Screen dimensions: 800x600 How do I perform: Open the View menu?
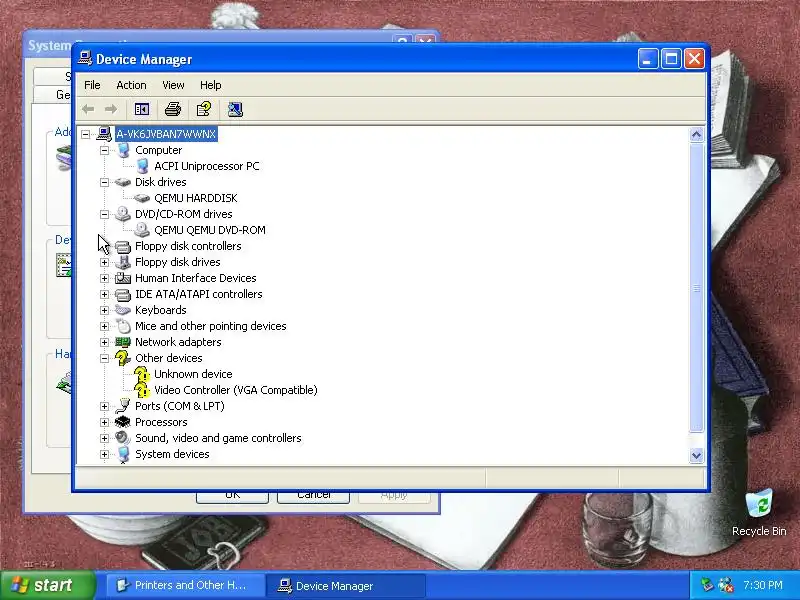173,85
